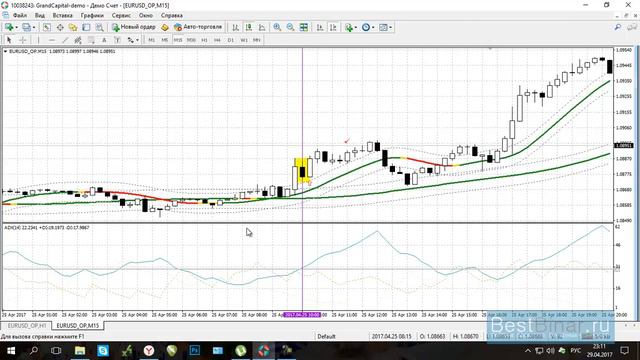Expand the Periods dropdown arrow
Image resolution: width=640 pixels, height=360 pixels.
pyautogui.click(x=373, y=27)
